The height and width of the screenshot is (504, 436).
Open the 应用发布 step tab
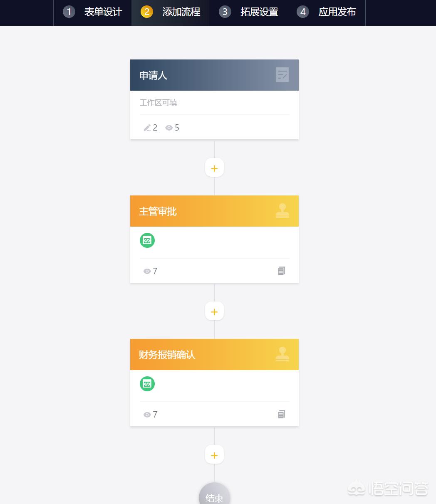[x=337, y=12]
